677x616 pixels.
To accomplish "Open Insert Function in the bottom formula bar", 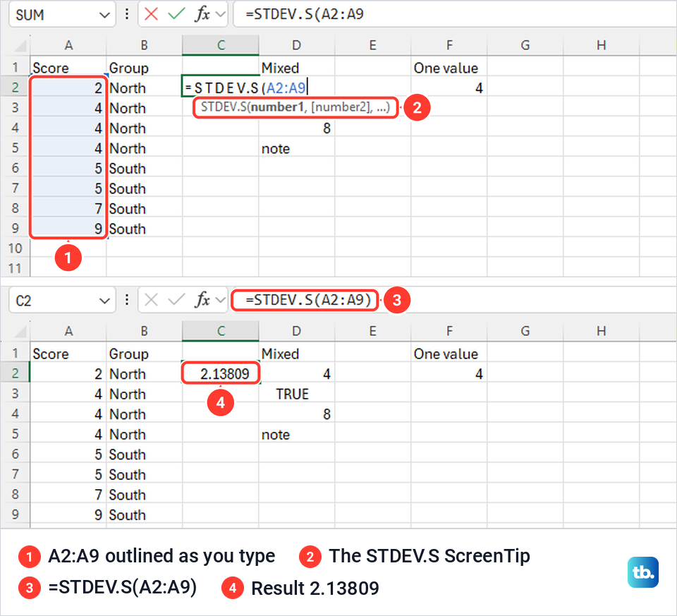I will click(x=202, y=300).
